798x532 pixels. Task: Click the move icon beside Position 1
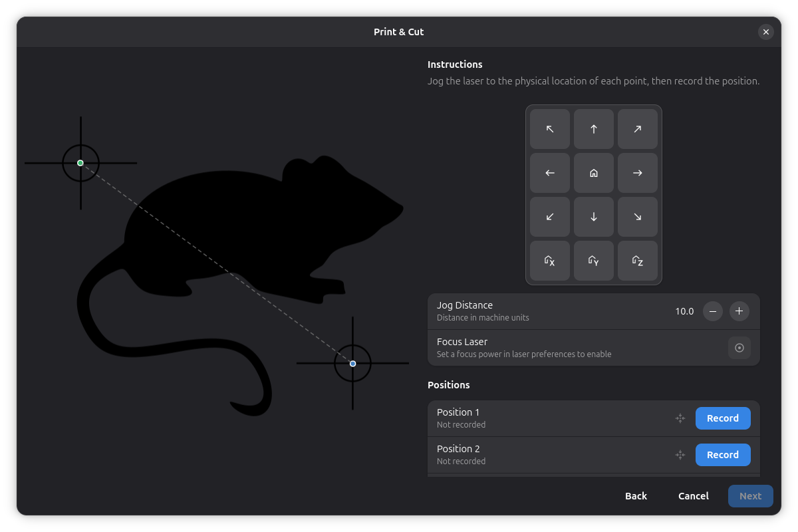(680, 418)
